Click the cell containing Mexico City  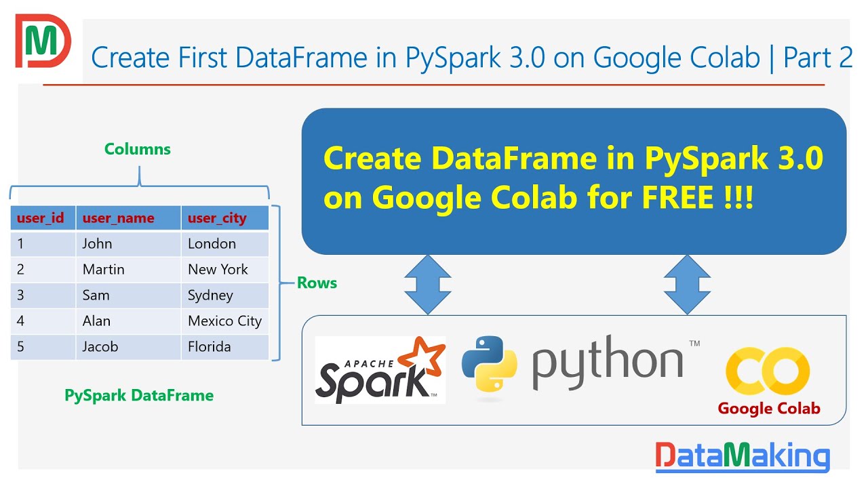coord(225,321)
